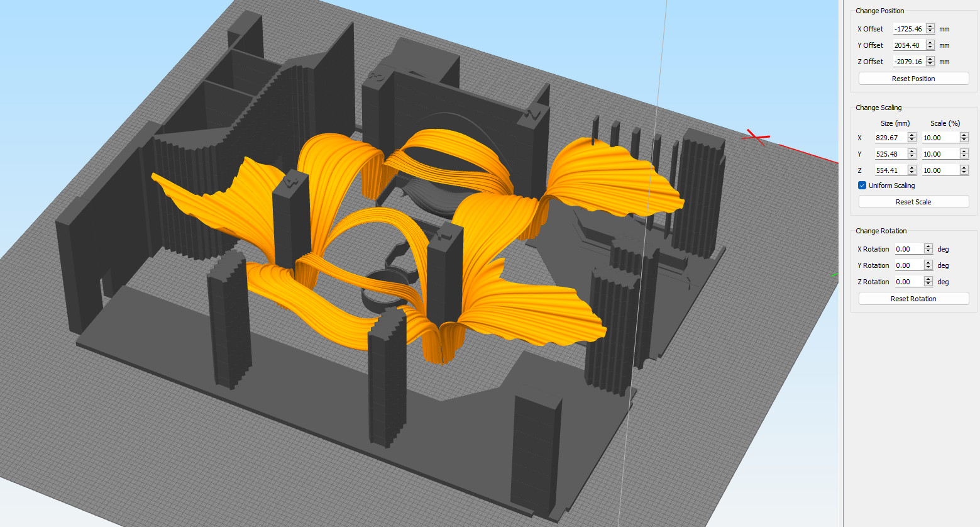Click the Z Rotation degree field
This screenshot has width=980, height=527.
click(908, 282)
